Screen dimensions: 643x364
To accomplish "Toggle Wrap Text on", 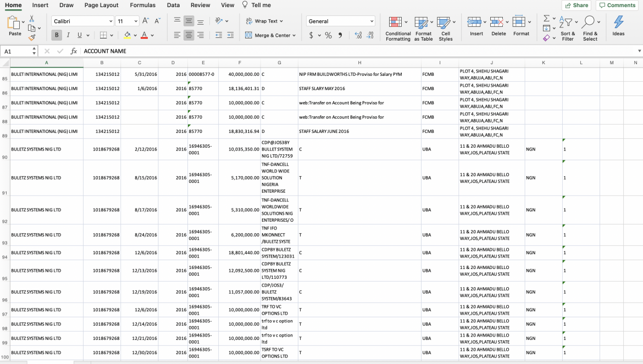I will pos(264,21).
